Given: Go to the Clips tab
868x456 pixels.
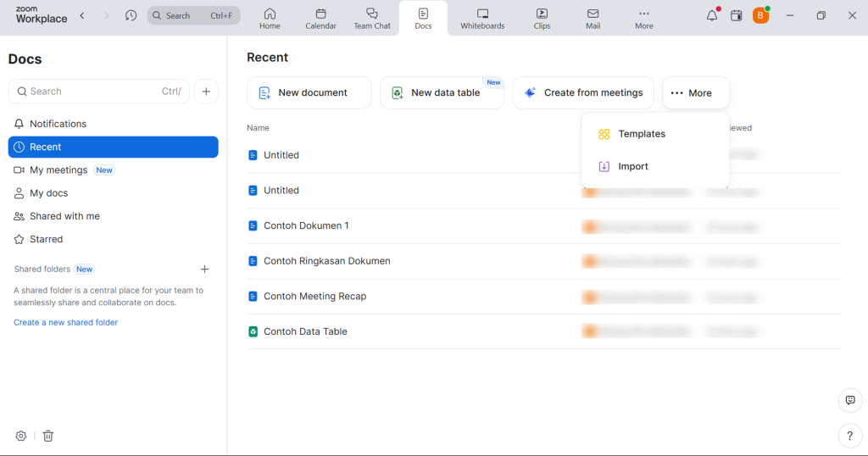Looking at the screenshot, I should [542, 19].
